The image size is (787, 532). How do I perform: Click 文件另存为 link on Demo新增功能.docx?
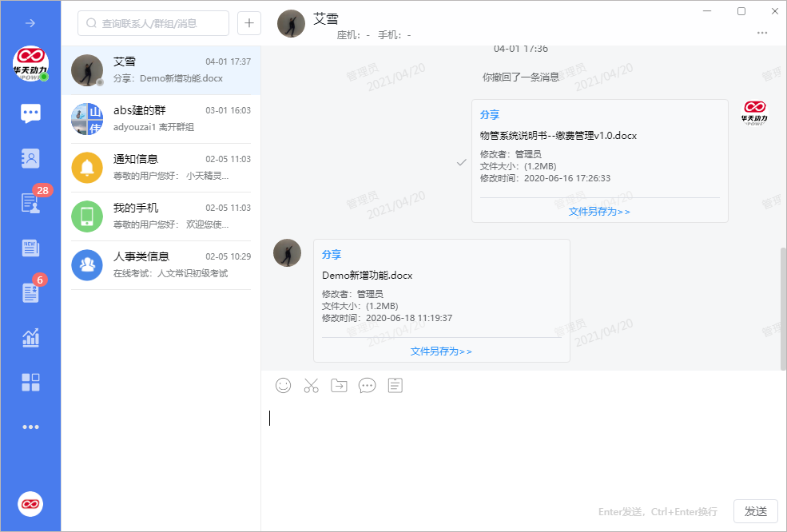point(439,351)
